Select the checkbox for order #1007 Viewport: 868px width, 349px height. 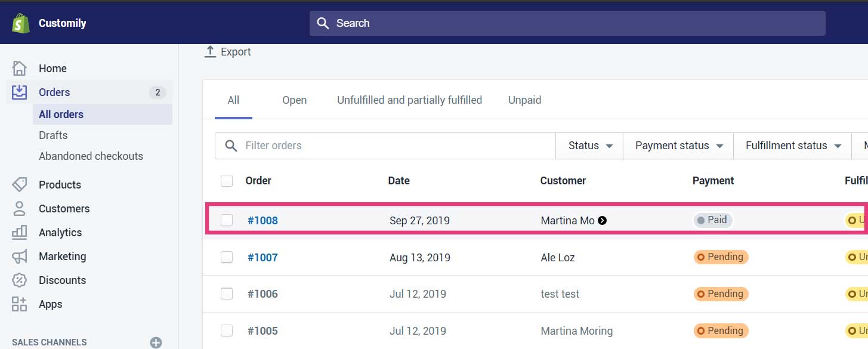(227, 257)
